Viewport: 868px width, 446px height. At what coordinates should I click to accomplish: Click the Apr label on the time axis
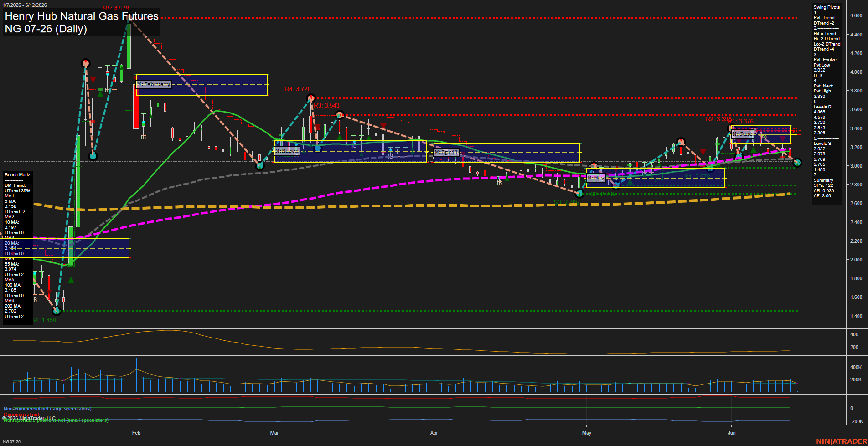(x=434, y=433)
